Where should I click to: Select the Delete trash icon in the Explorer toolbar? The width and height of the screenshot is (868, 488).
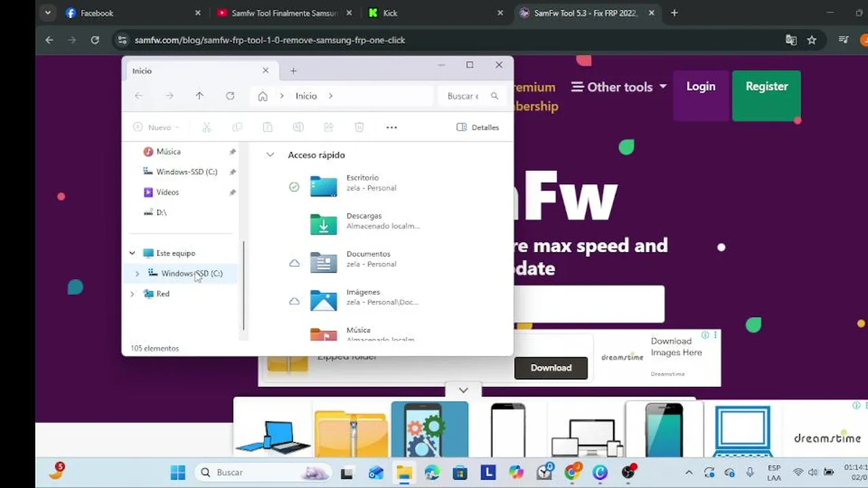coord(359,127)
